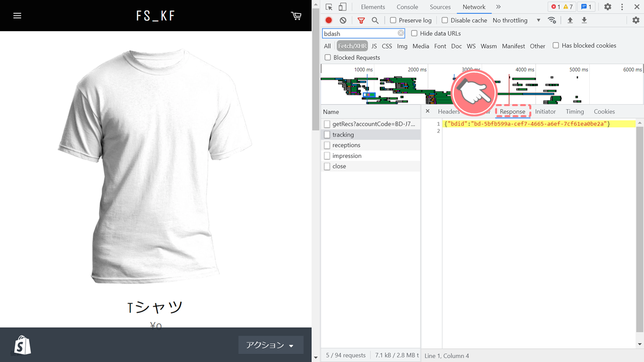Image resolution: width=644 pixels, height=362 pixels.
Task: Click the export HAR download icon
Action: [584, 20]
